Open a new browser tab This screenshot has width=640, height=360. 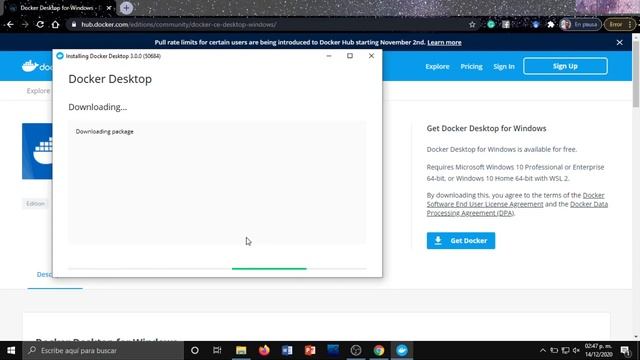(127, 8)
